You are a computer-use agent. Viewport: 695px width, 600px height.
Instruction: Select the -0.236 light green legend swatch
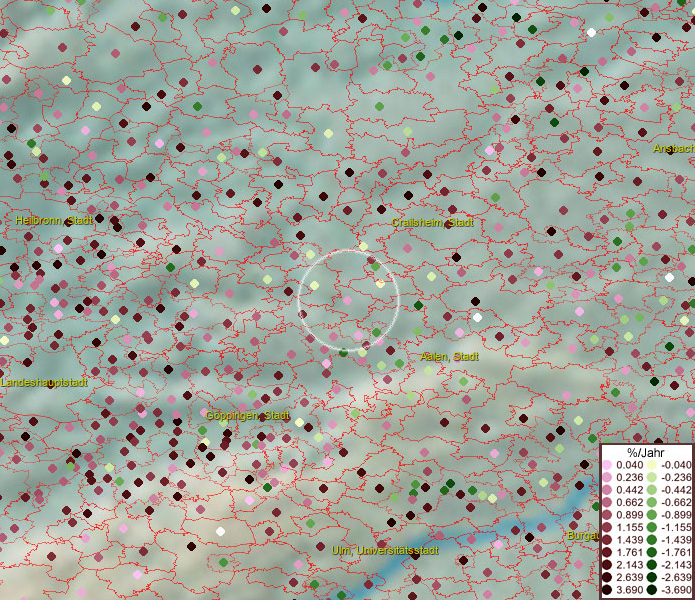coord(652,477)
